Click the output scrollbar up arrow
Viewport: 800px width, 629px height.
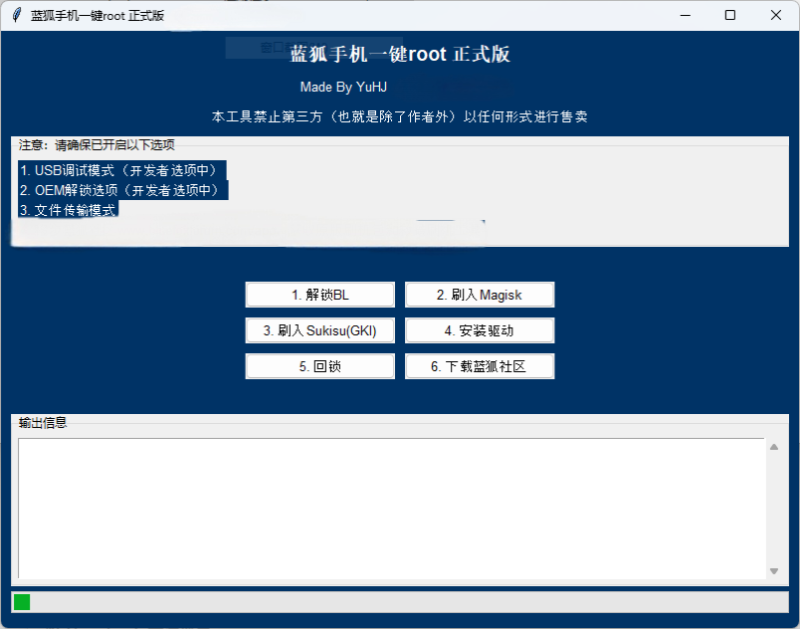pos(773,447)
